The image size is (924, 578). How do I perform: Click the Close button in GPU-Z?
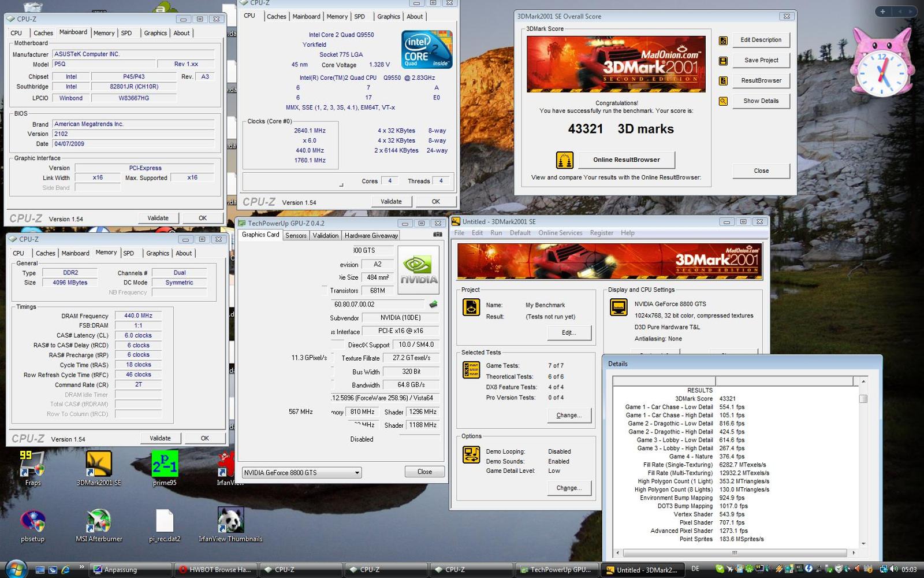click(x=424, y=472)
